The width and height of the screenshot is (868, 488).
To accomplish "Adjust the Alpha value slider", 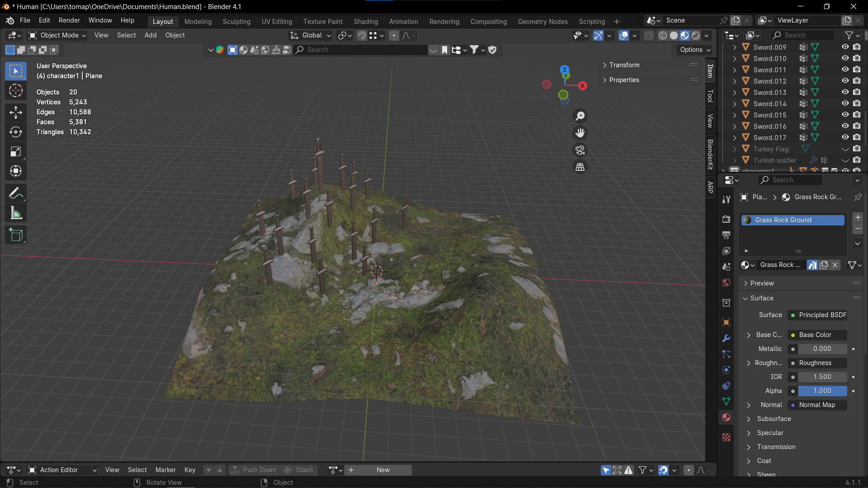I will 822,391.
